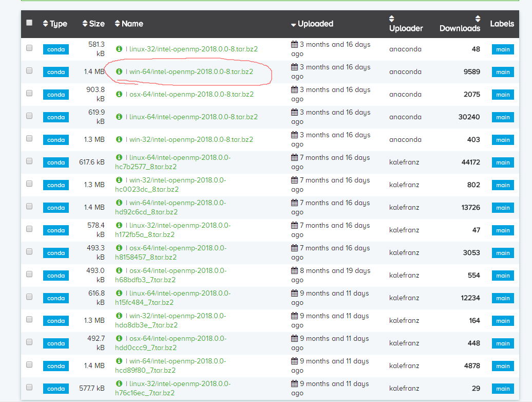This screenshot has width=532, height=402.
Task: Sort the table by Uploaded date
Action: click(312, 24)
